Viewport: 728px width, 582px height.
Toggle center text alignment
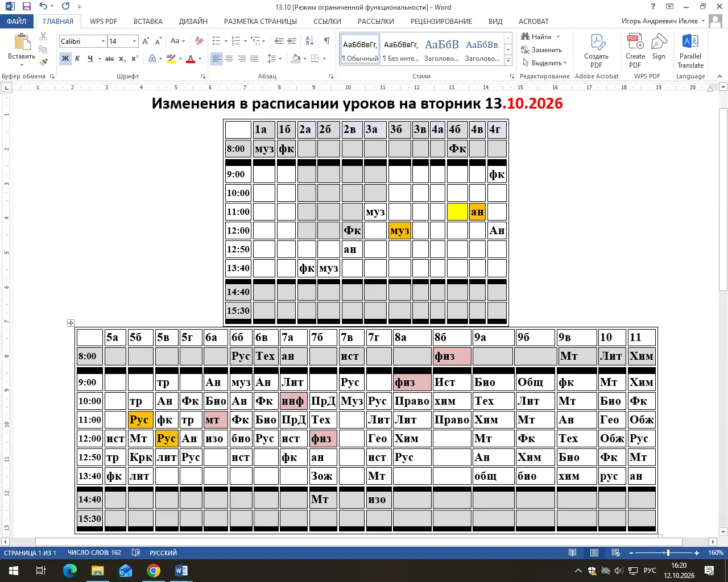click(229, 59)
